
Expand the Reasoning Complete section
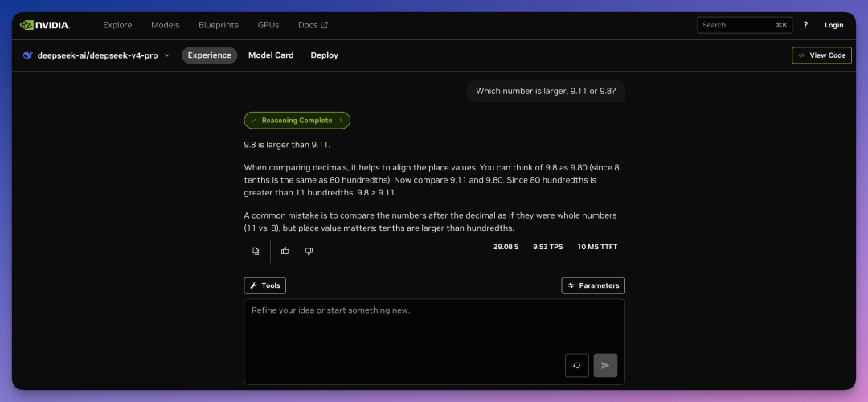[x=297, y=121]
